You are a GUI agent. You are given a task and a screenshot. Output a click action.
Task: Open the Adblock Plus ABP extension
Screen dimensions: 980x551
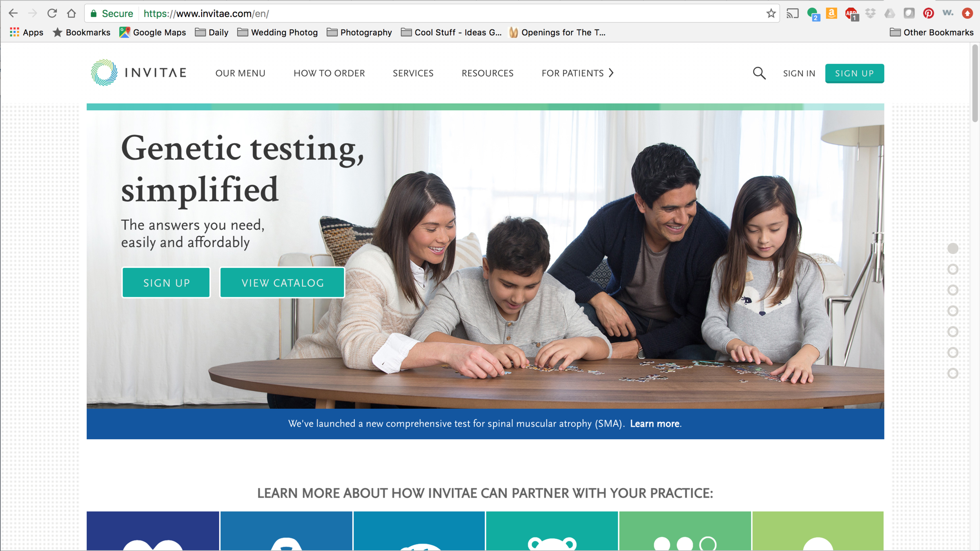pos(851,14)
